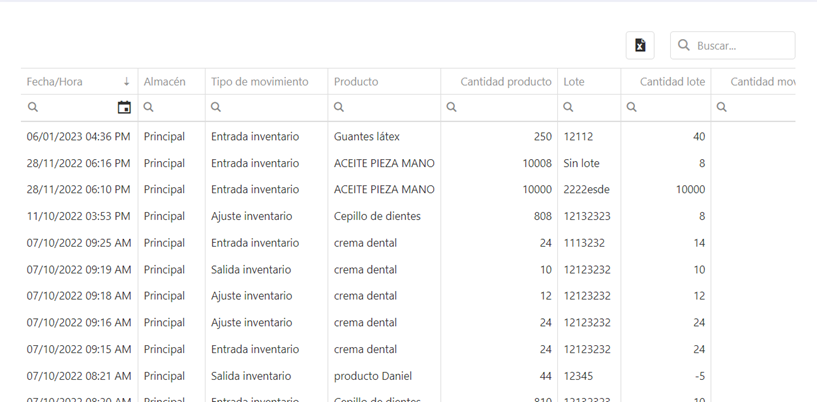
Task: Click the magnifier icon in Tipo de movimiento filter
Action: tap(216, 107)
